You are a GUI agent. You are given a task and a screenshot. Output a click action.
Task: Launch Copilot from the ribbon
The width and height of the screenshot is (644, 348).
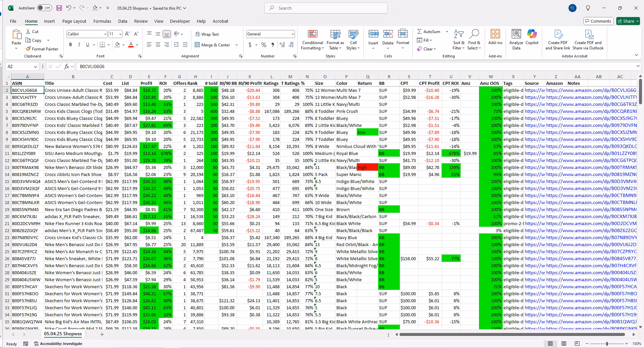(x=532, y=37)
